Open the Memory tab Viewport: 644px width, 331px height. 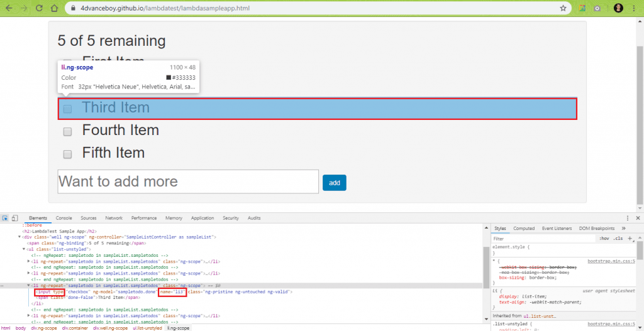click(x=174, y=218)
